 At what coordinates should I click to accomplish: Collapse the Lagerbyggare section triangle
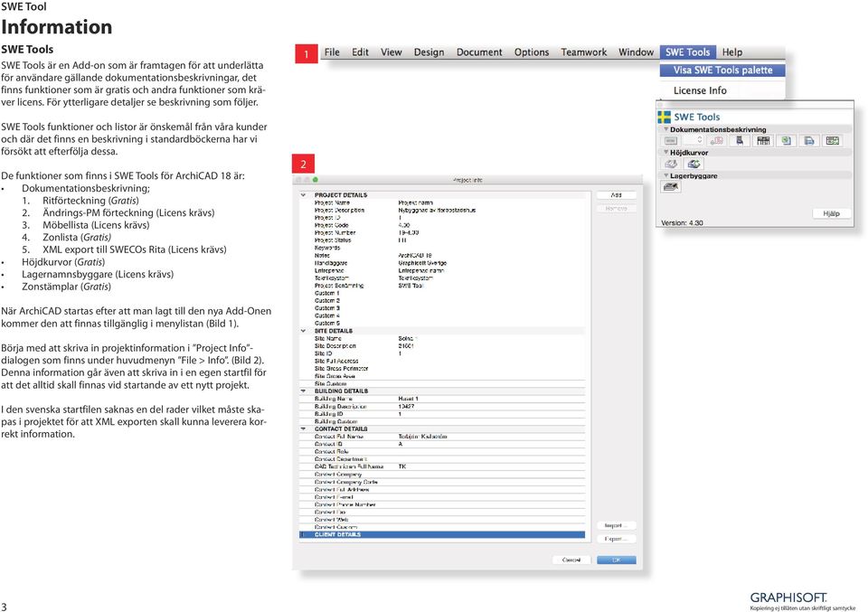(x=666, y=175)
